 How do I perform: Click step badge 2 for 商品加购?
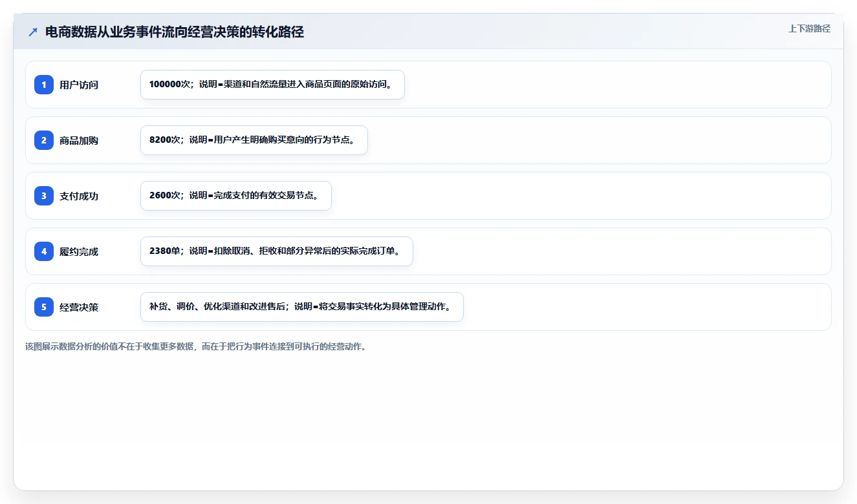click(x=44, y=140)
